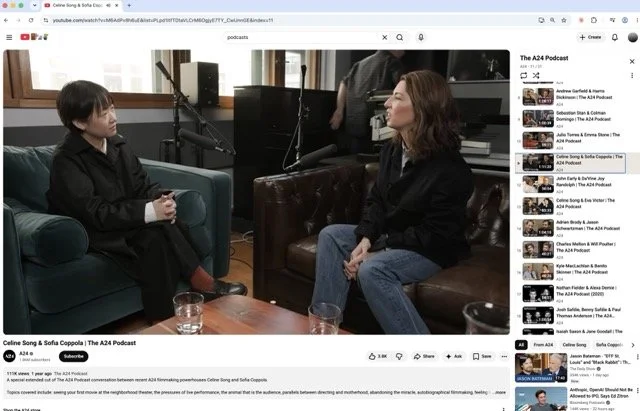Select the Celine Song & Sofia Coppola playlist item
Image resolution: width=640 pixels, height=411 pixels.
click(x=571, y=163)
